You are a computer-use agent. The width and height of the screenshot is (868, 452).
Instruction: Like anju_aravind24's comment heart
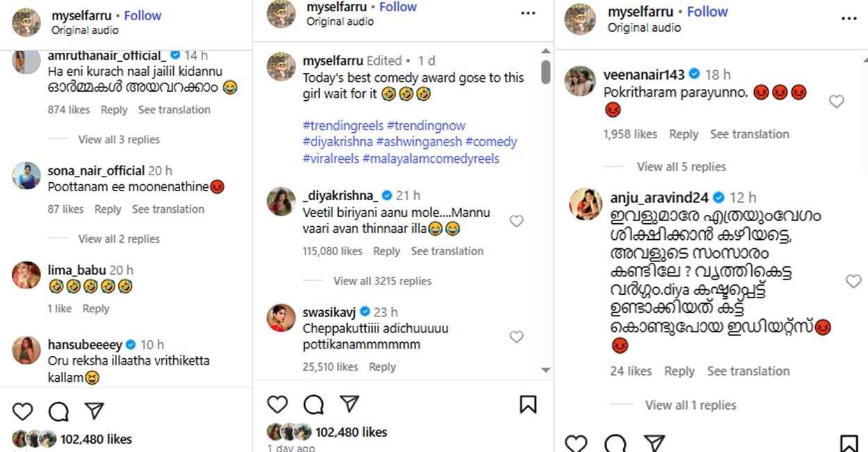tap(853, 282)
